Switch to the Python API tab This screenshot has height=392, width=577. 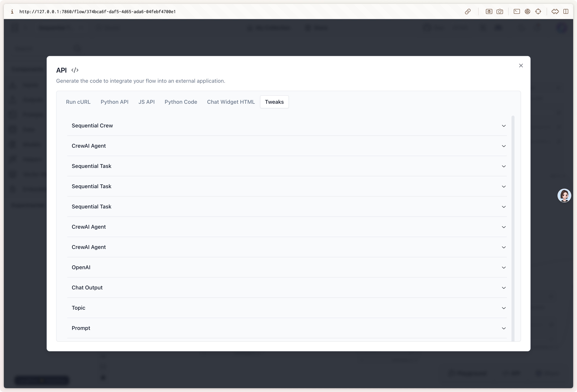114,102
